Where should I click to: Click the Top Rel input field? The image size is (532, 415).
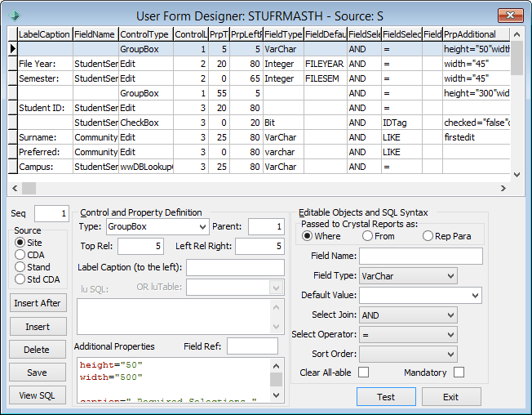pyautogui.click(x=141, y=246)
